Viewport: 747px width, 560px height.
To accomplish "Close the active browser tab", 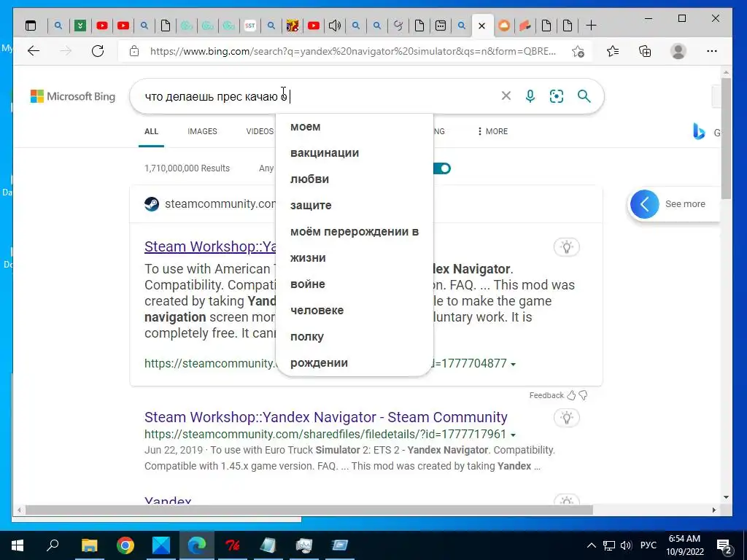I will pos(481,26).
